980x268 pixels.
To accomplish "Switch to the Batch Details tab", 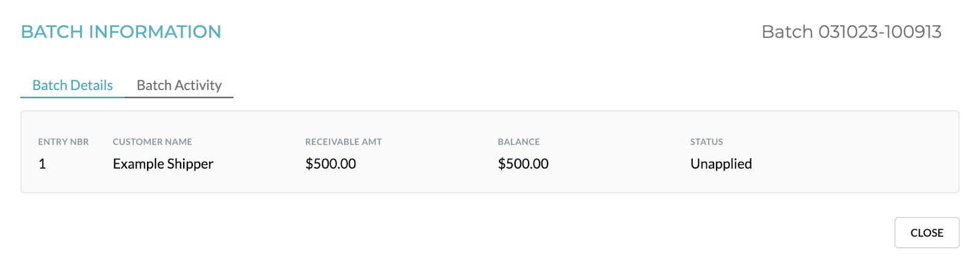I will [72, 85].
